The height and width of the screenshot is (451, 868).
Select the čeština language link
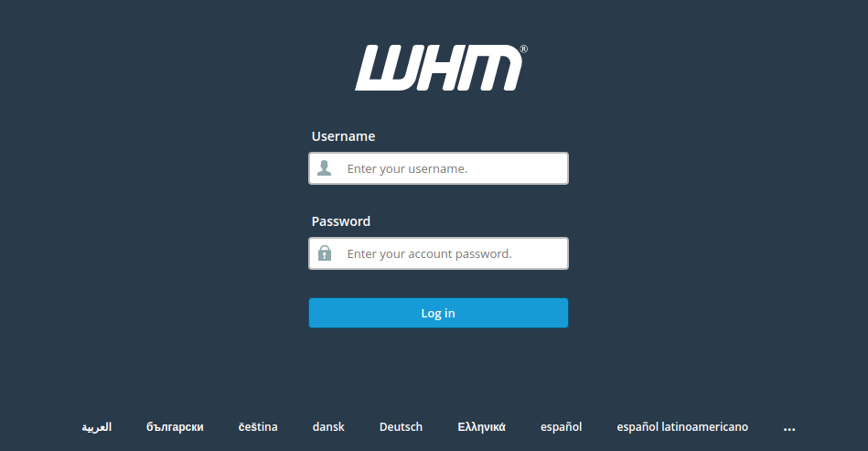258,426
